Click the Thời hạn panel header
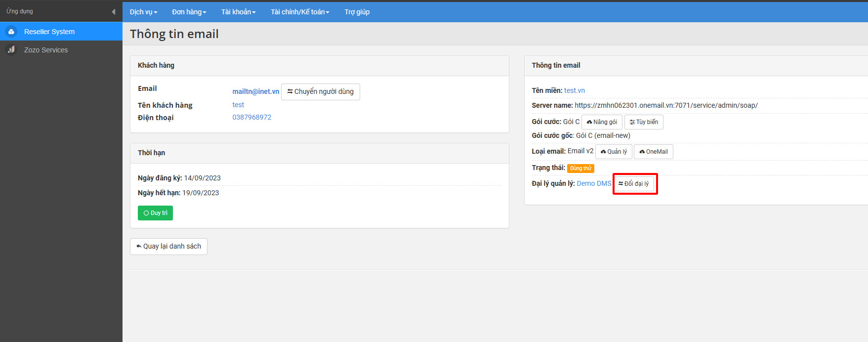Image resolution: width=868 pixels, height=342 pixels. [x=320, y=153]
